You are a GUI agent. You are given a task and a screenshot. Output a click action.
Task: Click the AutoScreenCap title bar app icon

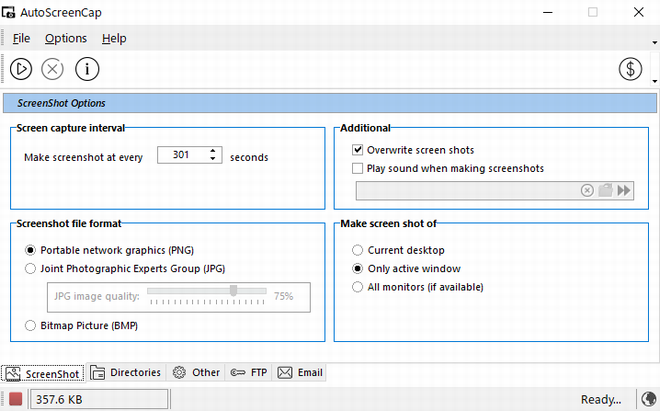point(8,12)
